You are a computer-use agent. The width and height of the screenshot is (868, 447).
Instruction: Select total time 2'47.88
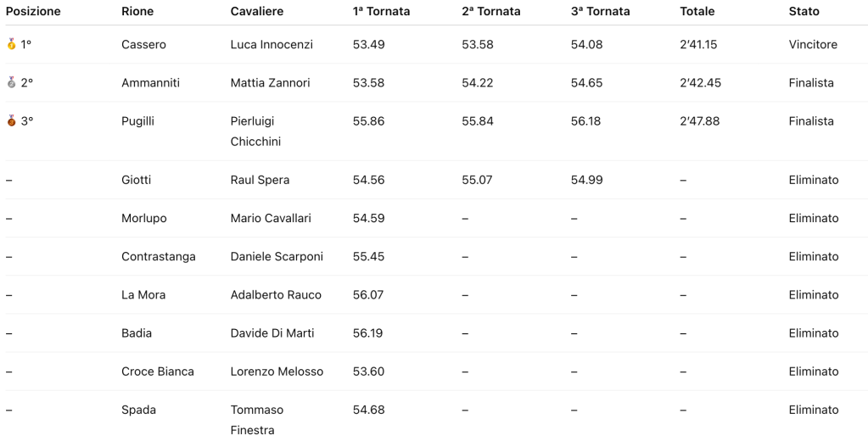[x=699, y=121]
